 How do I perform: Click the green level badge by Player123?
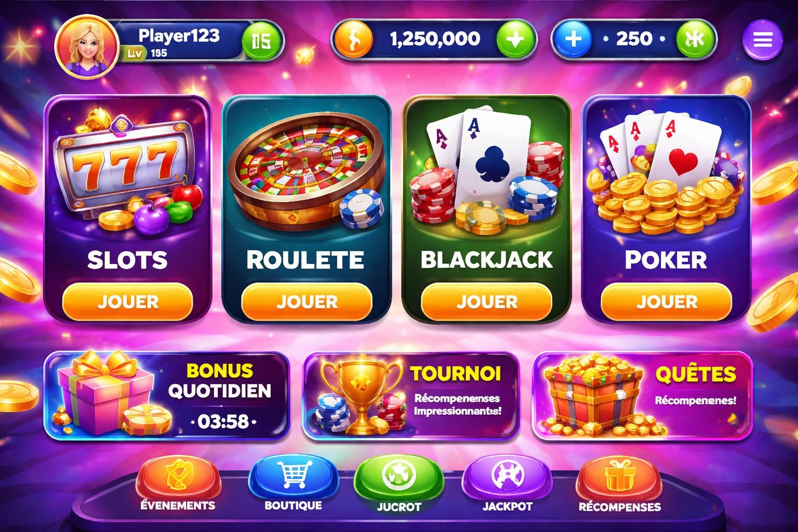[262, 41]
